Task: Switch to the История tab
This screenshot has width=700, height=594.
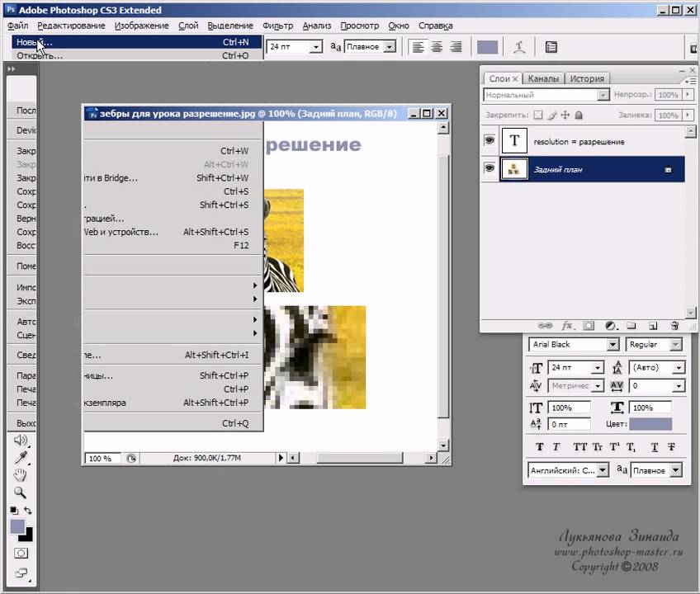Action: (x=587, y=78)
